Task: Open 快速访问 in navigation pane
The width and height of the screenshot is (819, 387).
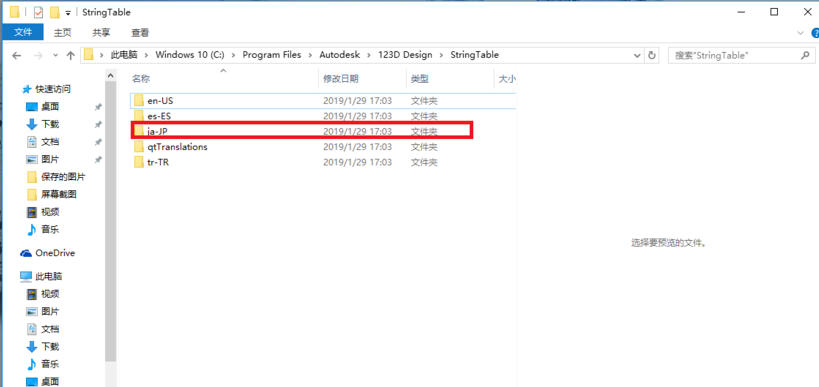Action: click(53, 89)
